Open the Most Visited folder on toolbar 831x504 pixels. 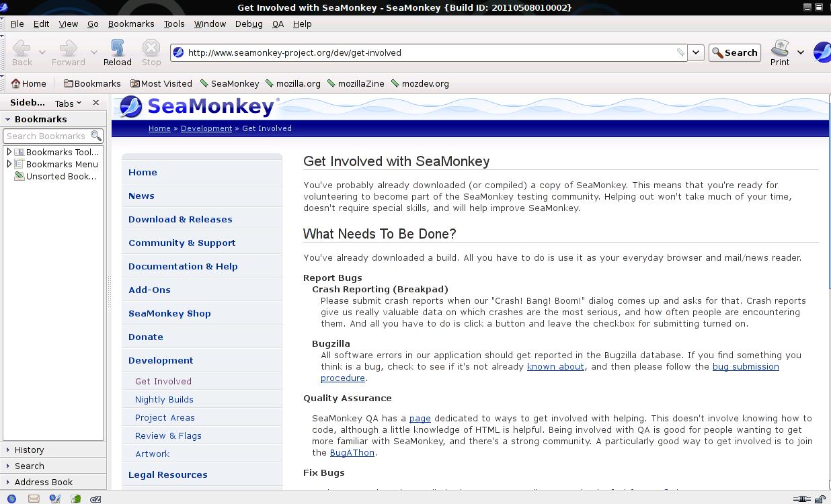(x=161, y=84)
